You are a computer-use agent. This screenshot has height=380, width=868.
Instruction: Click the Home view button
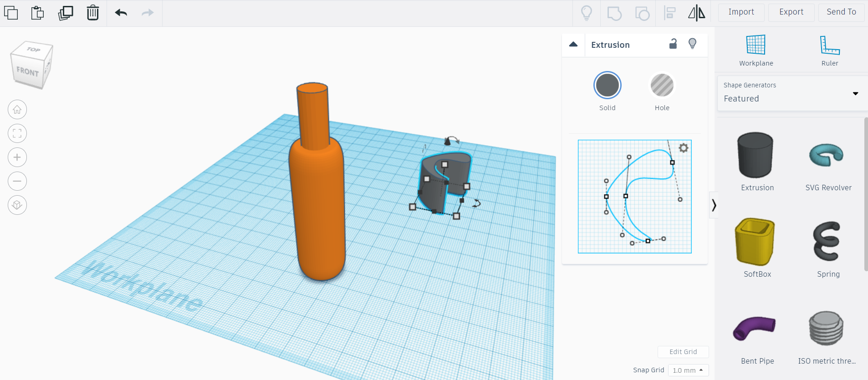pyautogui.click(x=17, y=110)
